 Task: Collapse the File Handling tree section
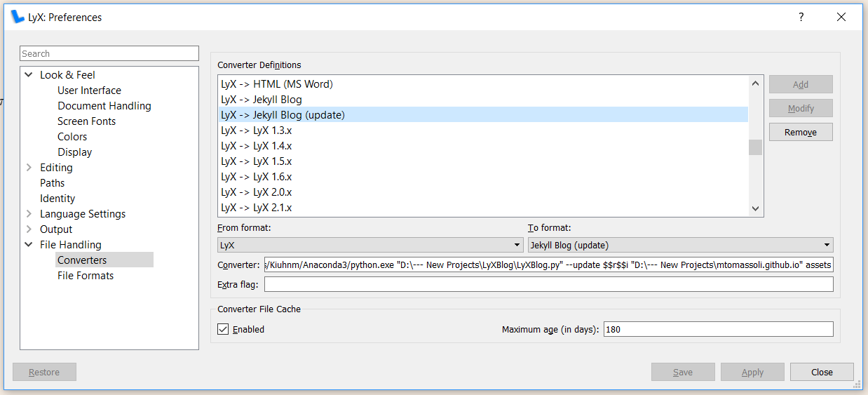29,245
